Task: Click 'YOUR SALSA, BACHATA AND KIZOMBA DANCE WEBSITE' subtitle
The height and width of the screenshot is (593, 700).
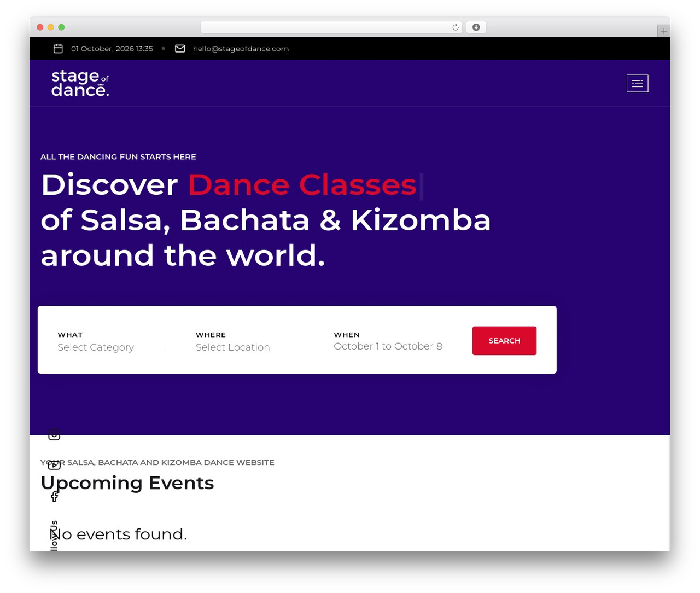Action: coord(157,463)
